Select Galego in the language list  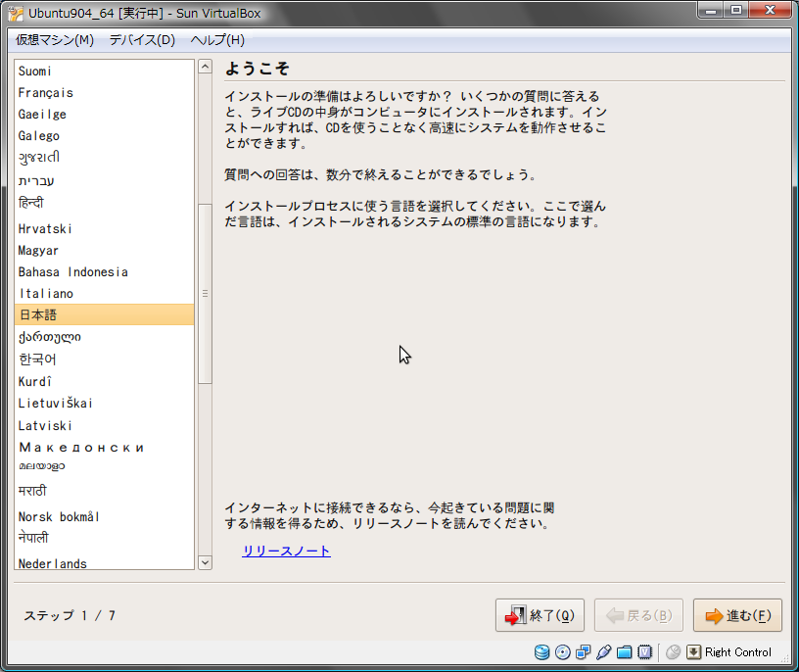coord(105,136)
